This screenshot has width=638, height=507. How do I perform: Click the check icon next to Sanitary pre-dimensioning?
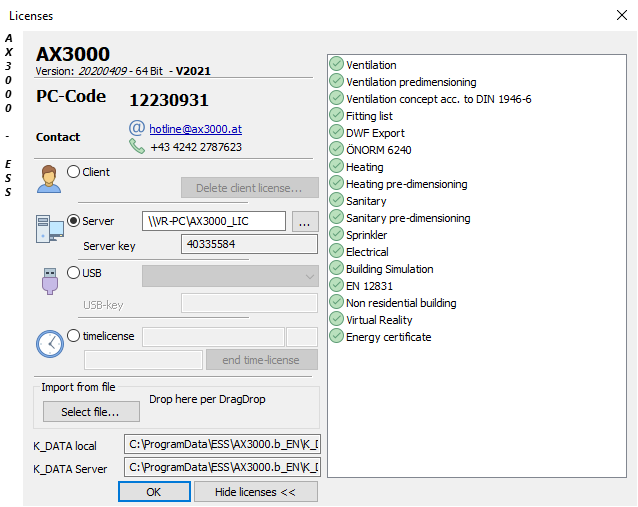[x=336, y=217]
